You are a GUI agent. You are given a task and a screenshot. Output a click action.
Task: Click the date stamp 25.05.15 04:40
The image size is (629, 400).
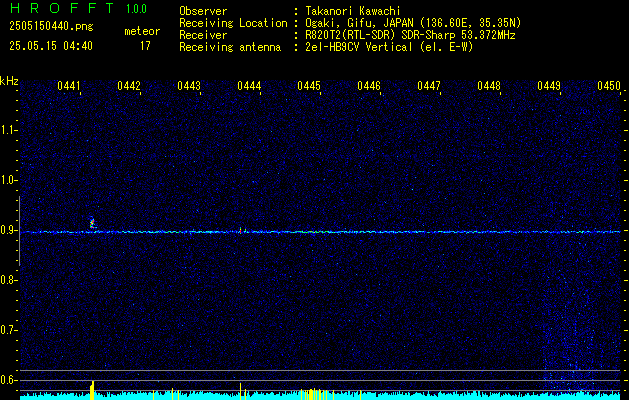click(51, 46)
